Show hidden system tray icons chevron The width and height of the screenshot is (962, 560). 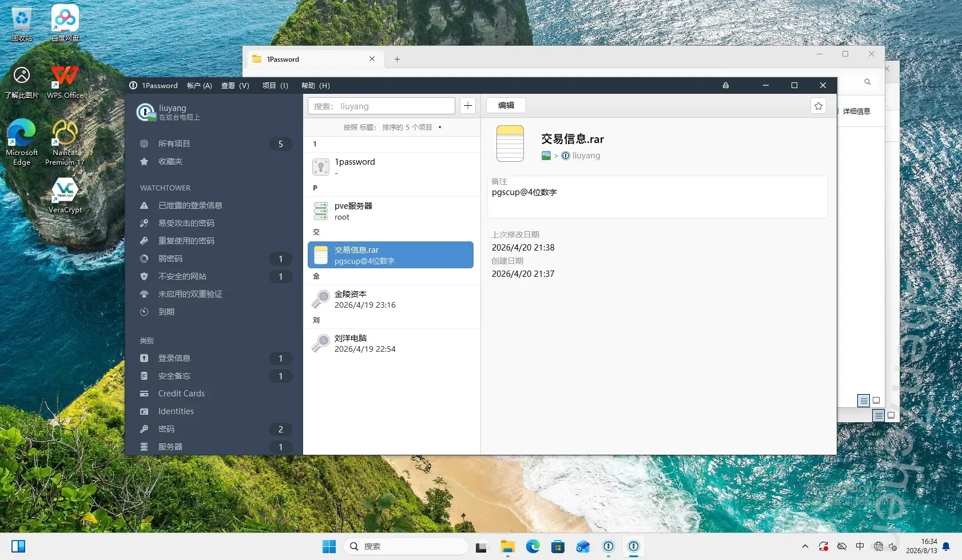click(805, 546)
